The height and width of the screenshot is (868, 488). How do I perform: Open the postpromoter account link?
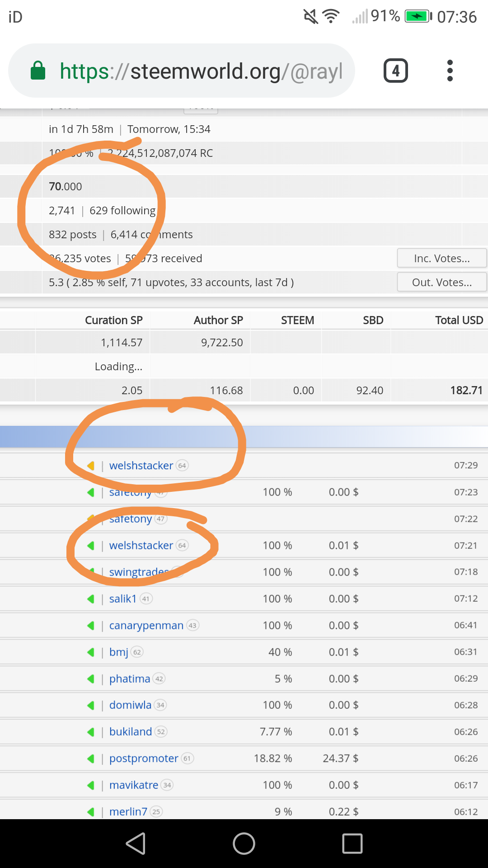click(144, 758)
